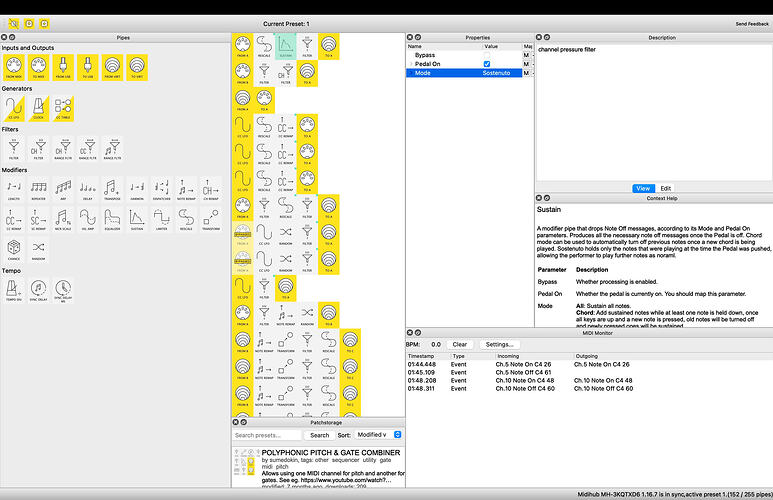Select the To Virtual pipe in palette
The width and height of the screenshot is (773, 500).
[137, 67]
